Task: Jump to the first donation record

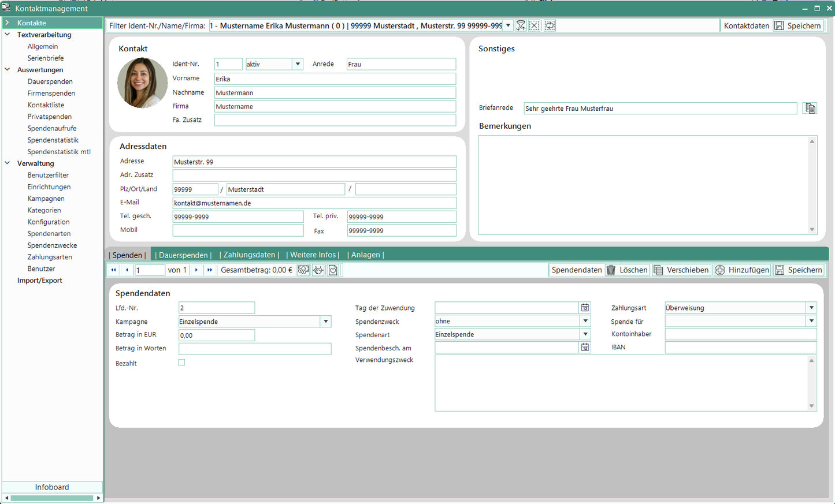Action: [113, 270]
